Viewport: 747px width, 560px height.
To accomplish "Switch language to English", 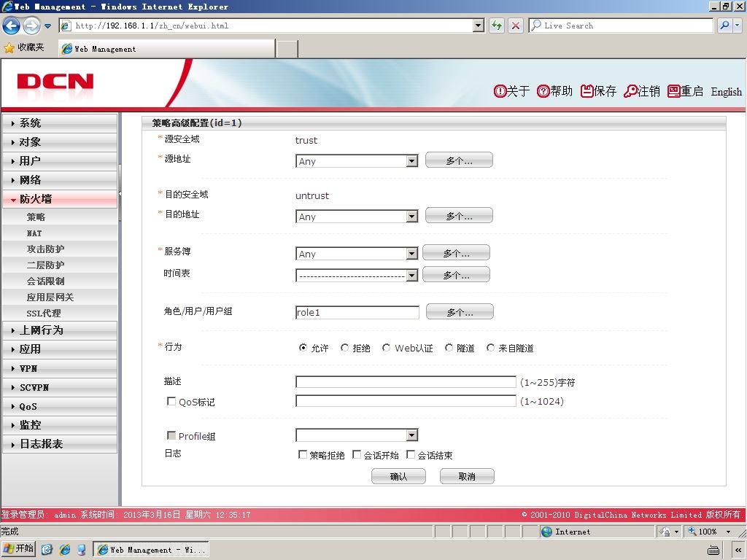I will [726, 91].
